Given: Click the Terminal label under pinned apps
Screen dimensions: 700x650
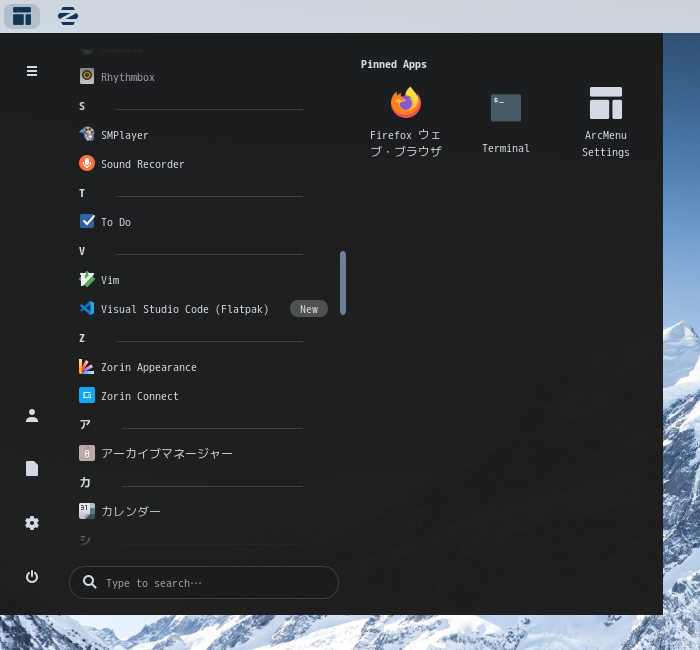Looking at the screenshot, I should point(506,148).
